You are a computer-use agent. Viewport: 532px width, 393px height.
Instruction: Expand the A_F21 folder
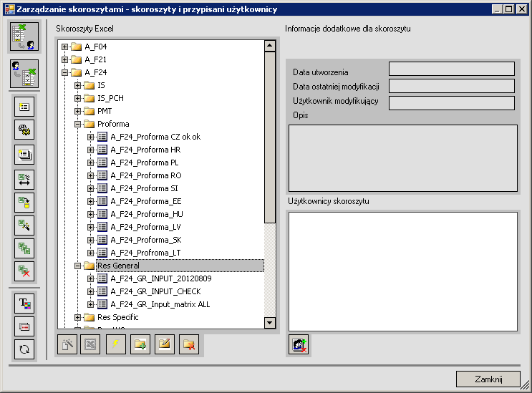(65, 59)
